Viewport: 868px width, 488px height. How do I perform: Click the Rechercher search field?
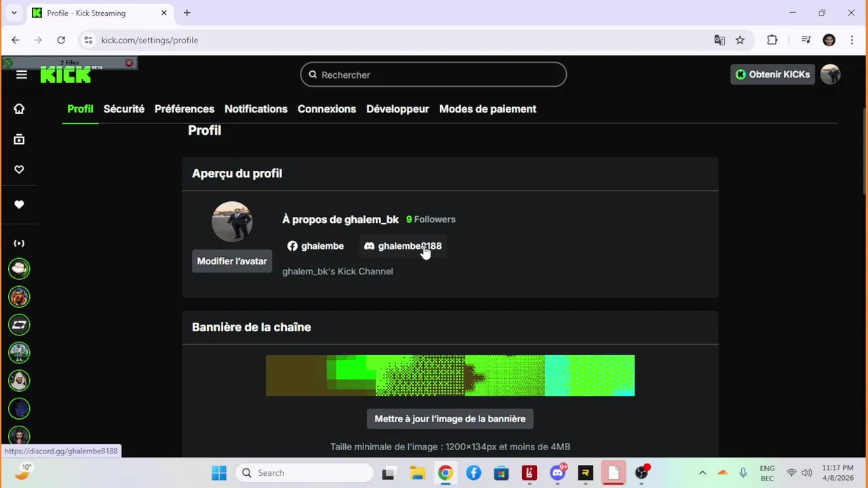point(433,75)
